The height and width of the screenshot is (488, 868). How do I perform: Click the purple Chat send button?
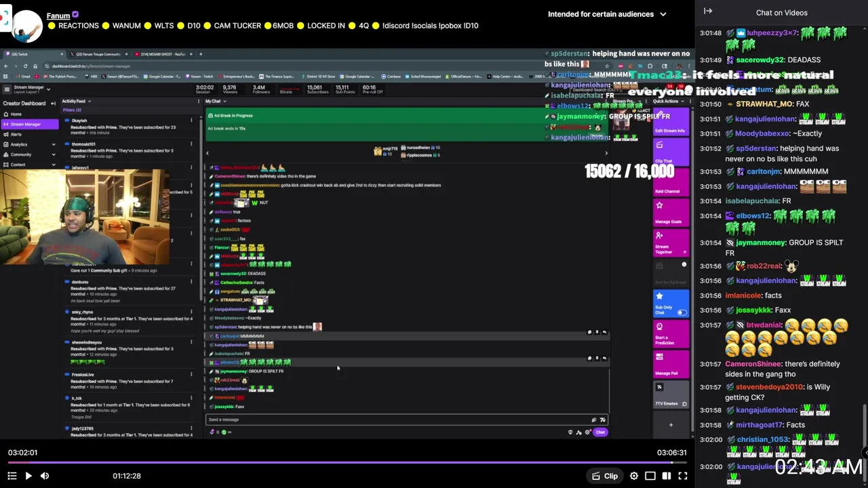tap(600, 432)
